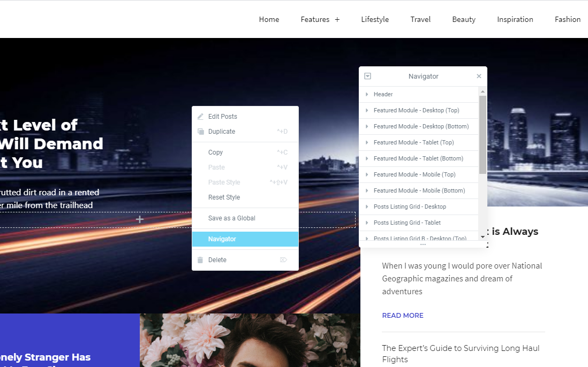The height and width of the screenshot is (367, 588).
Task: Go to the Travel page
Action: coord(420,19)
